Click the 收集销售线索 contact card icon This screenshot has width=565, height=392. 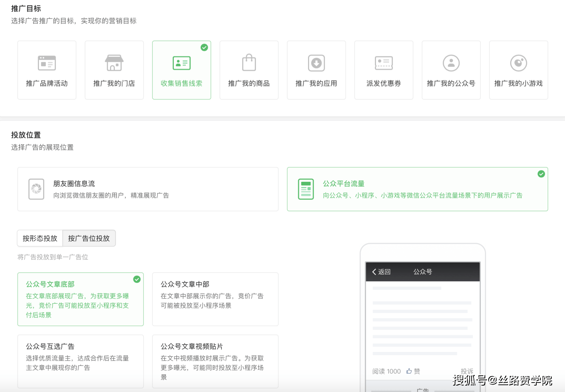click(181, 63)
